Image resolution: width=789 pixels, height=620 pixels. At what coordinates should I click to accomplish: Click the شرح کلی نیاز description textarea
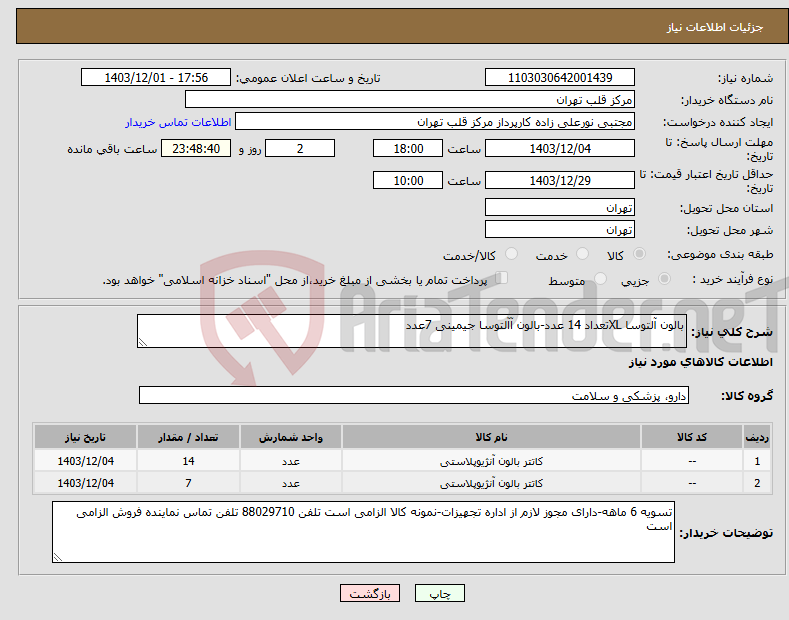[x=412, y=331]
